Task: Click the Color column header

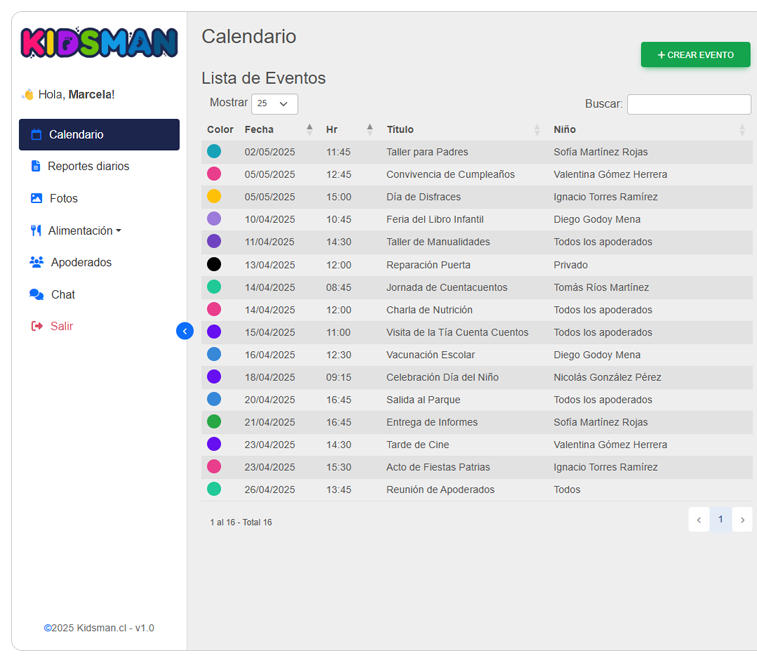Action: pos(220,129)
